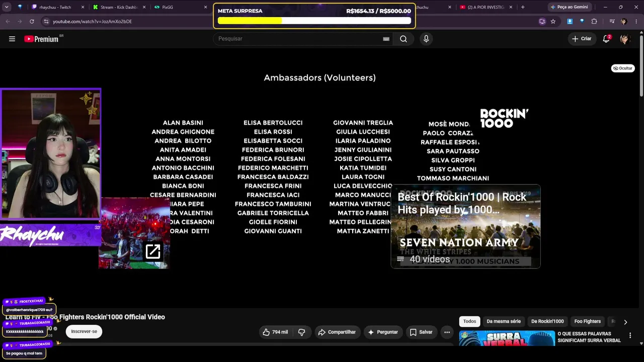Click the Ocultar button
Image resolution: width=644 pixels, height=362 pixels.
click(623, 68)
